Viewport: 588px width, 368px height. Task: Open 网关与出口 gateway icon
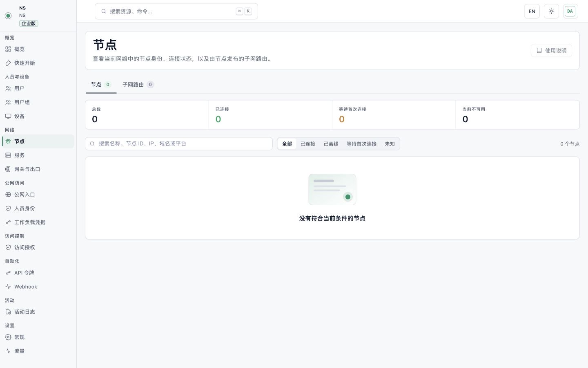point(8,169)
